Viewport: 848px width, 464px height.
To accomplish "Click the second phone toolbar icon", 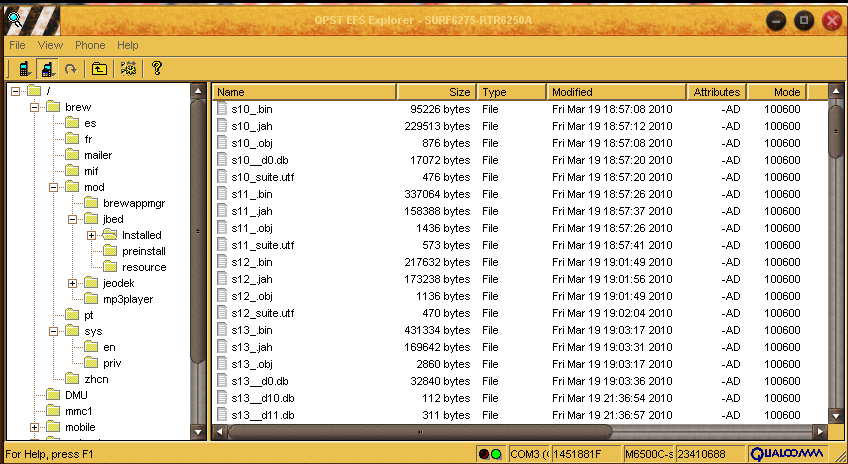I will point(47,69).
